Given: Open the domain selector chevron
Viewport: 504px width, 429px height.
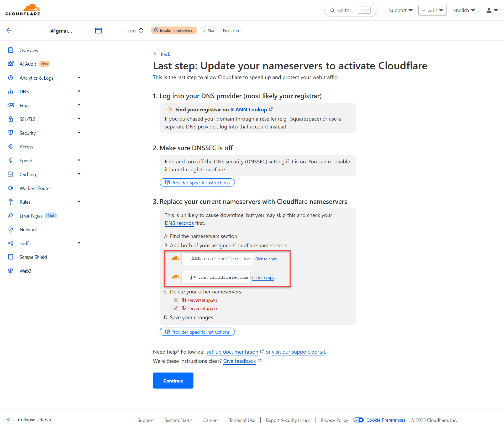Looking at the screenshot, I should [x=141, y=30].
